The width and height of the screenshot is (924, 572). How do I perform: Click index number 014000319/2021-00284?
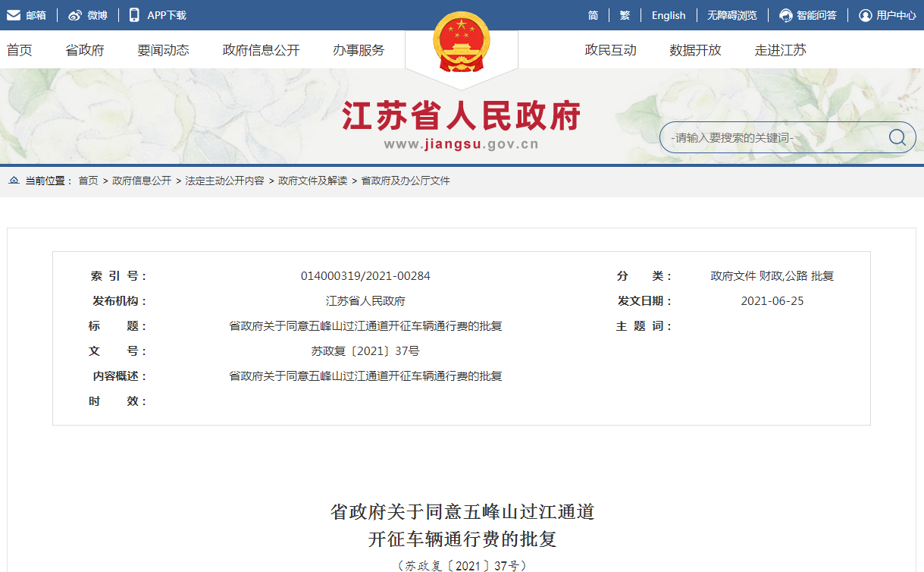[x=365, y=276]
